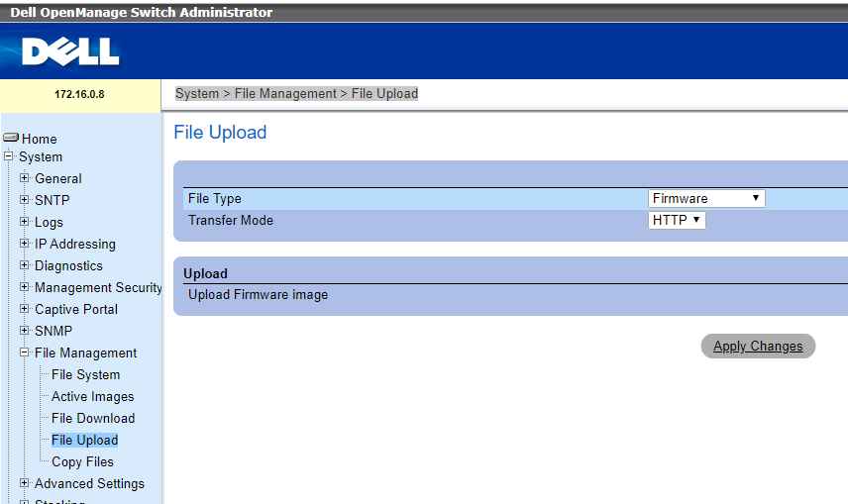This screenshot has height=504, width=848.
Task: Click the Upload section header
Action: (x=205, y=273)
